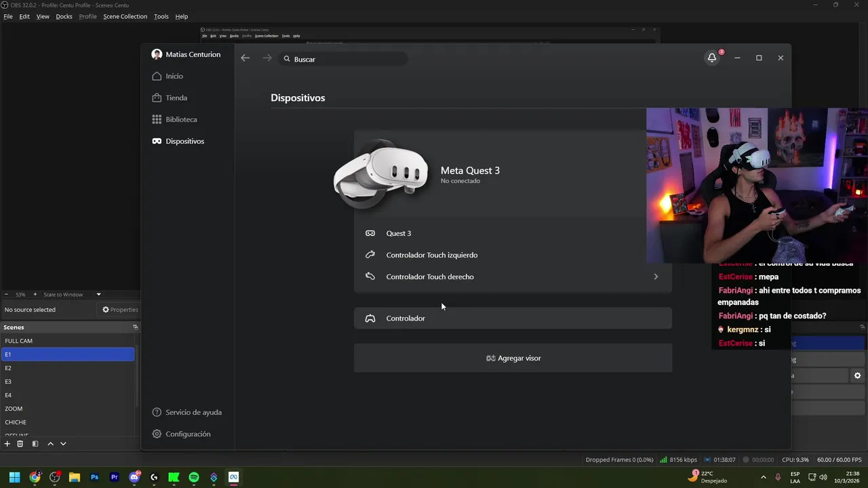Open Kick app from taskbar
The image size is (868, 488).
pyautogui.click(x=174, y=477)
